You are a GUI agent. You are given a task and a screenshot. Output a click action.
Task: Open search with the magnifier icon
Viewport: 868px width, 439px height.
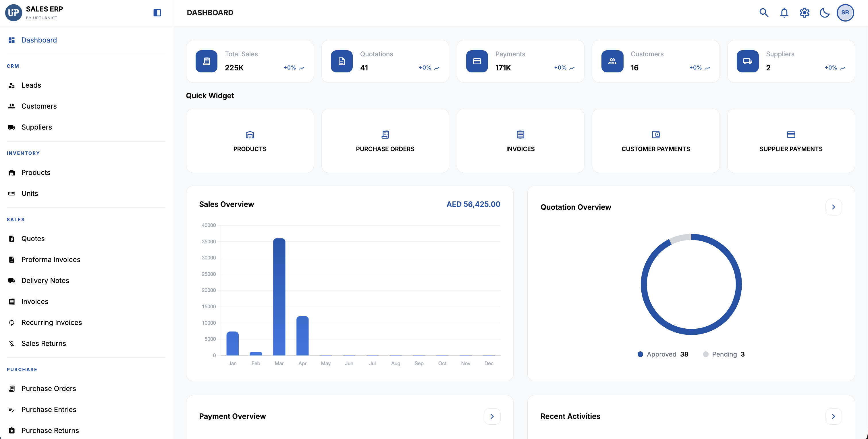click(x=764, y=13)
